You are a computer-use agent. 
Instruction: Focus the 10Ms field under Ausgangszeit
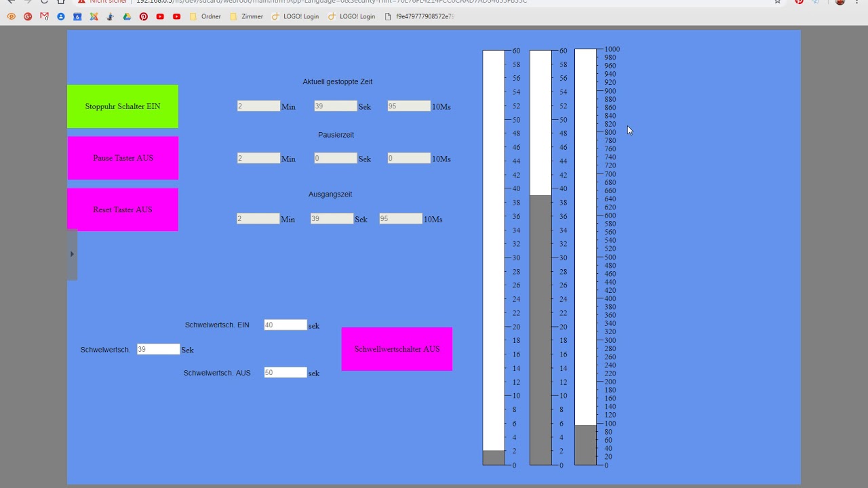click(401, 218)
